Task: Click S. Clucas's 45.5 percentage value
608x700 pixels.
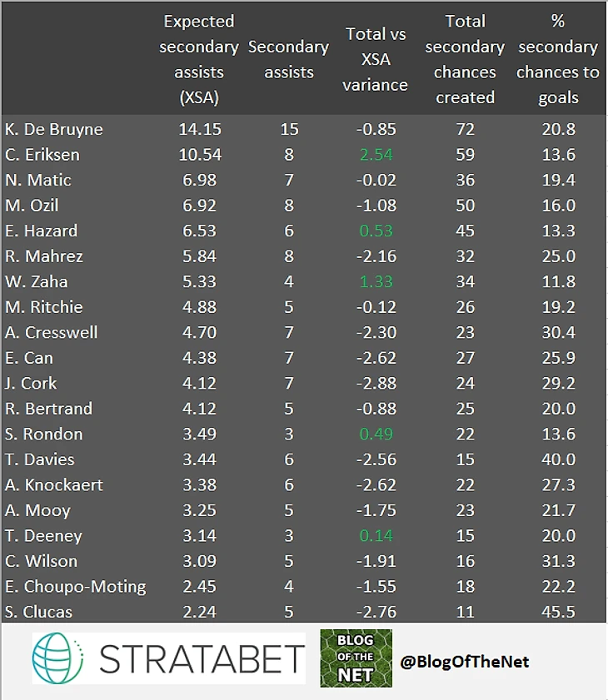Action: coord(558,612)
